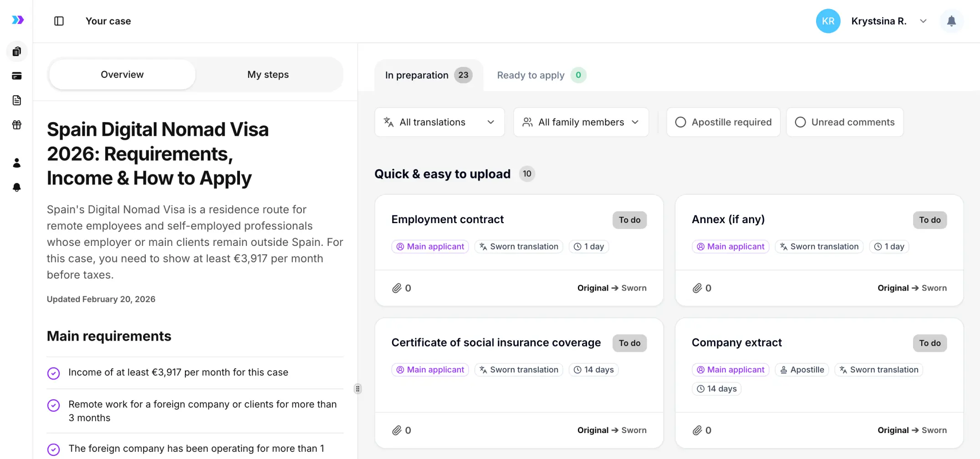Viewport: 980px width, 459px height.
Task: Click Original → Sworn on Employment contract
Action: point(612,288)
